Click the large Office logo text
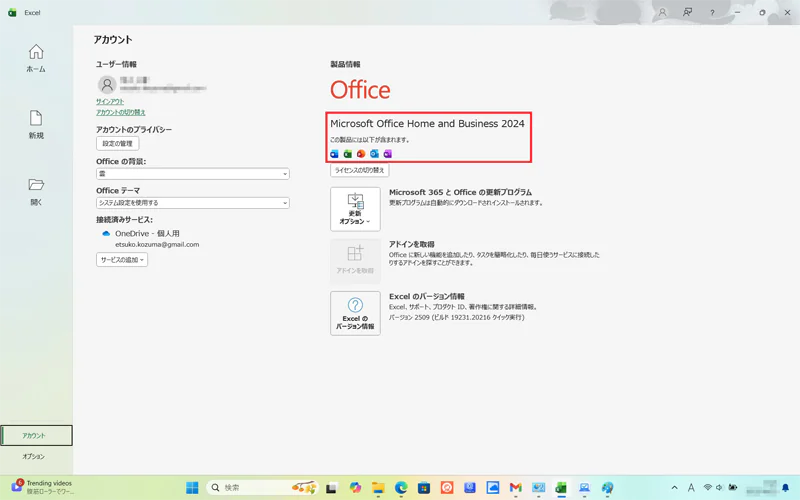Viewport: 800px width, 500px height. point(360,90)
